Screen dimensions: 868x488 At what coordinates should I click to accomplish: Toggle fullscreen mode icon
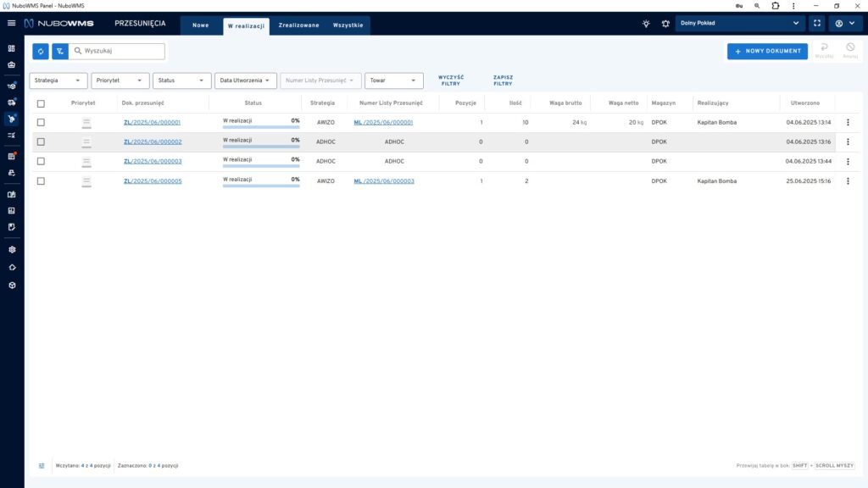click(x=817, y=24)
